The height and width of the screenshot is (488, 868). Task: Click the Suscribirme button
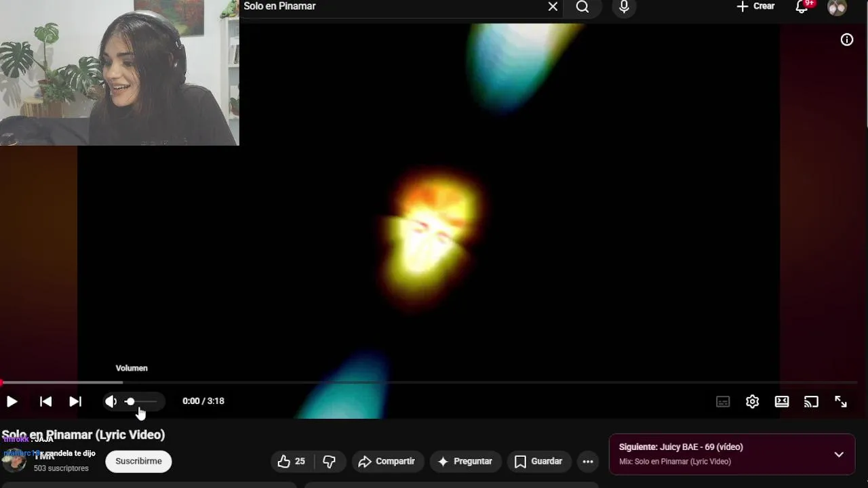[138, 461]
